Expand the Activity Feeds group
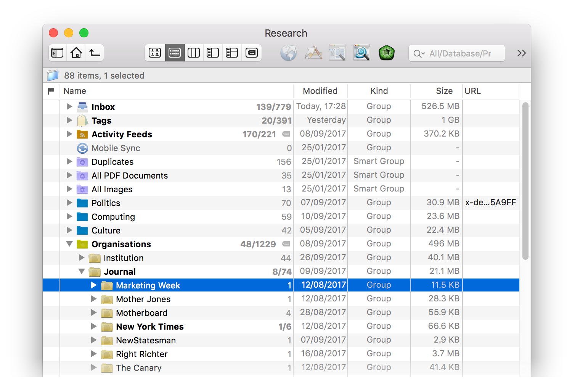Screen dimensions: 588x388 tap(69, 134)
